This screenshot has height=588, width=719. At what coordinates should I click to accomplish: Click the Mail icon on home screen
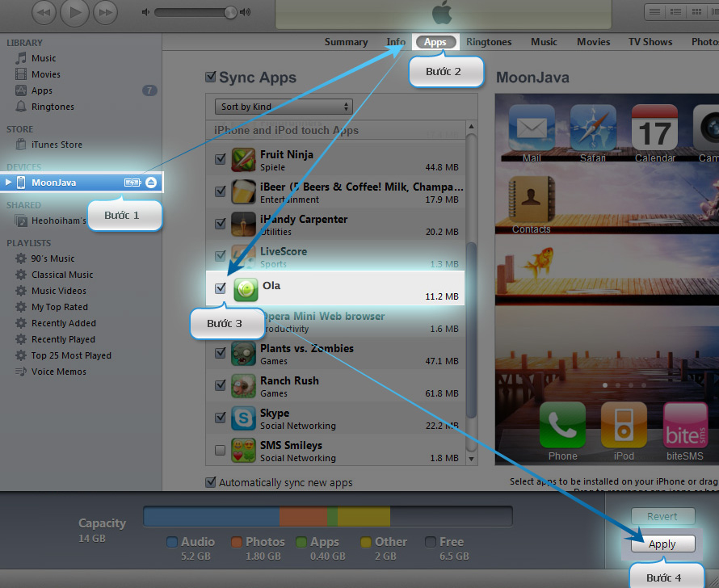(532, 128)
